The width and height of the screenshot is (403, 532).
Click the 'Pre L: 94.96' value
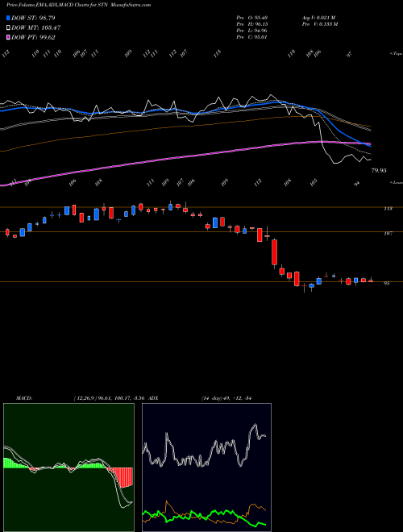[x=251, y=31]
